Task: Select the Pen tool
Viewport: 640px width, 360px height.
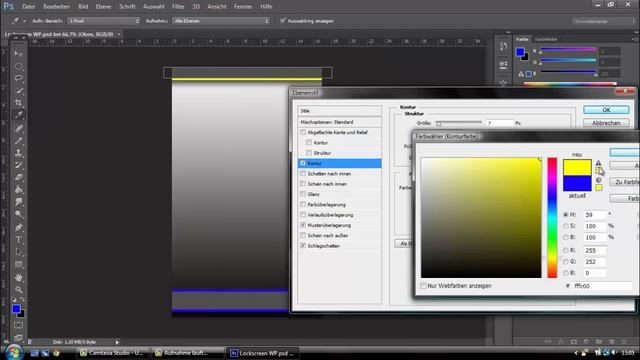Action: tap(19, 227)
